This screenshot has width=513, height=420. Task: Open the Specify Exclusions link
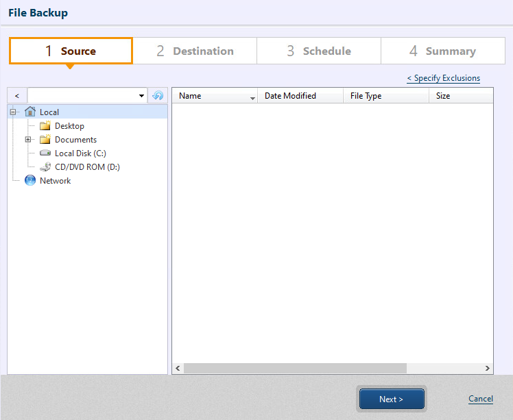click(x=443, y=78)
